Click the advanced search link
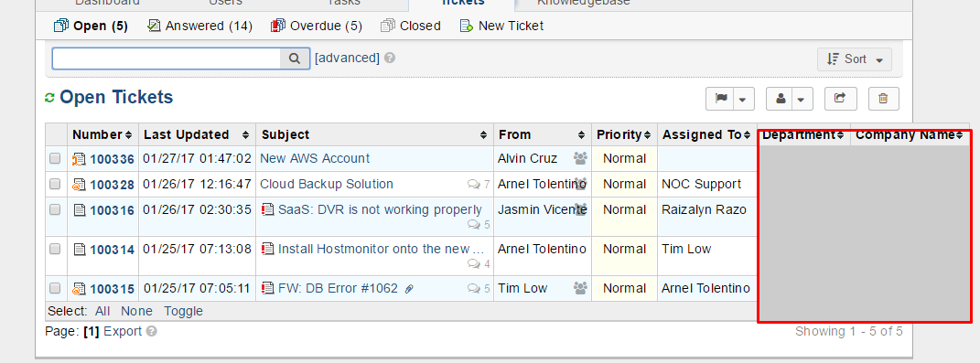The height and width of the screenshot is (363, 980). (x=347, y=59)
